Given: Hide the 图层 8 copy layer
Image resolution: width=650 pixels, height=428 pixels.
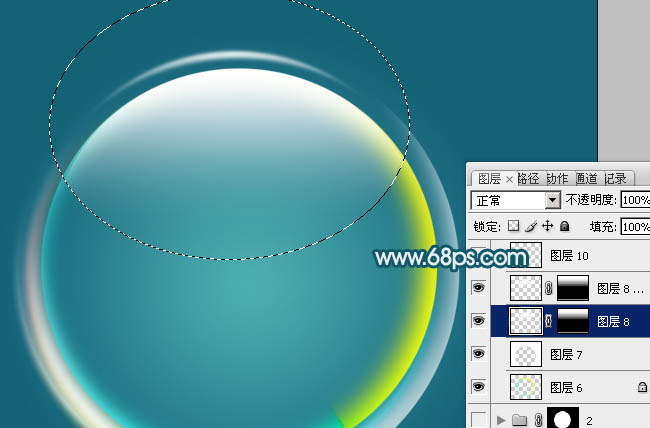Looking at the screenshot, I should (x=478, y=288).
